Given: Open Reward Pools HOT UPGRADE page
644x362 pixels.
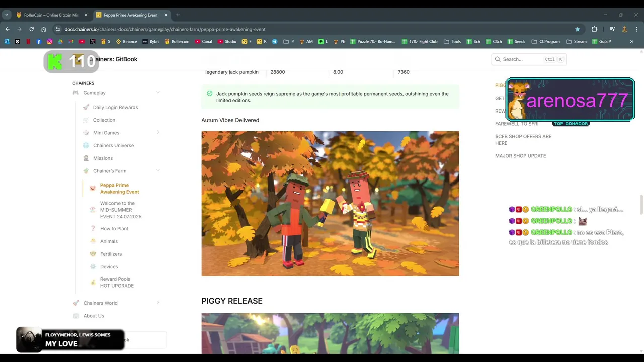Looking at the screenshot, I should tap(117, 282).
